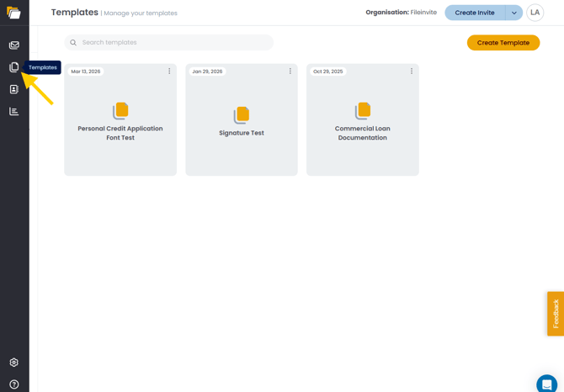This screenshot has height=392, width=564.
Task: Open the Templates sidebar icon
Action: click(14, 67)
